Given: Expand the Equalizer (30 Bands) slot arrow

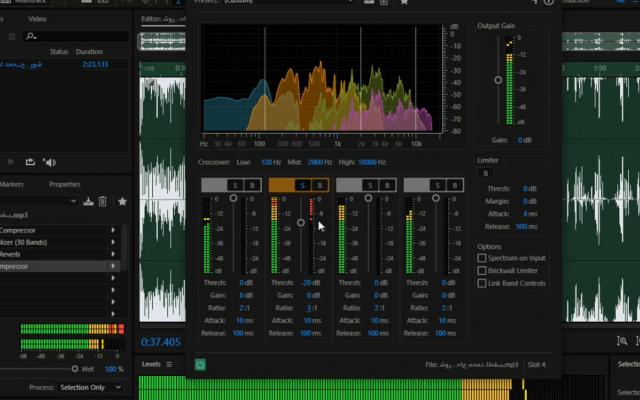Looking at the screenshot, I should [113, 242].
